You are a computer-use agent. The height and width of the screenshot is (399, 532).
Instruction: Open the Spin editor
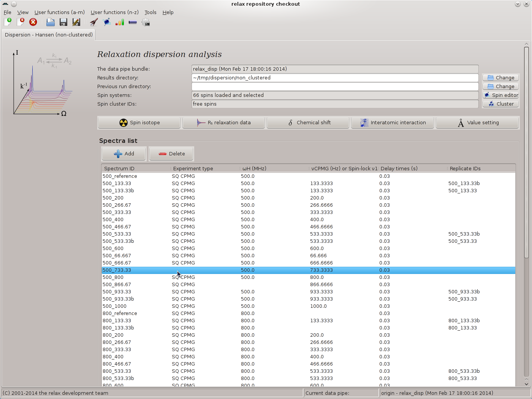click(x=500, y=95)
